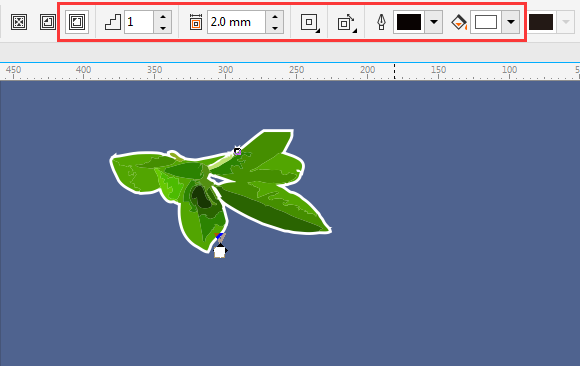The width and height of the screenshot is (580, 366).
Task: Expand the outline color dropdown arrow
Action: pyautogui.click(x=434, y=22)
